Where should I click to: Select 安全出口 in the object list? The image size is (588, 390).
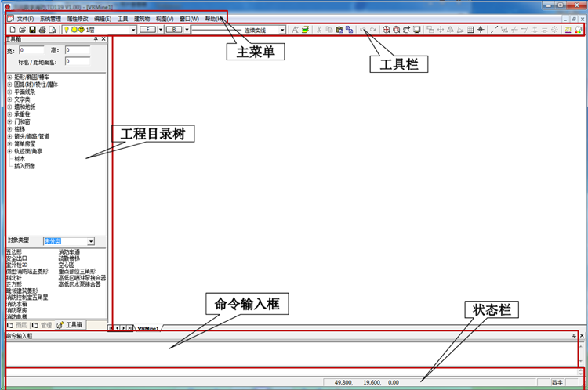pos(17,258)
